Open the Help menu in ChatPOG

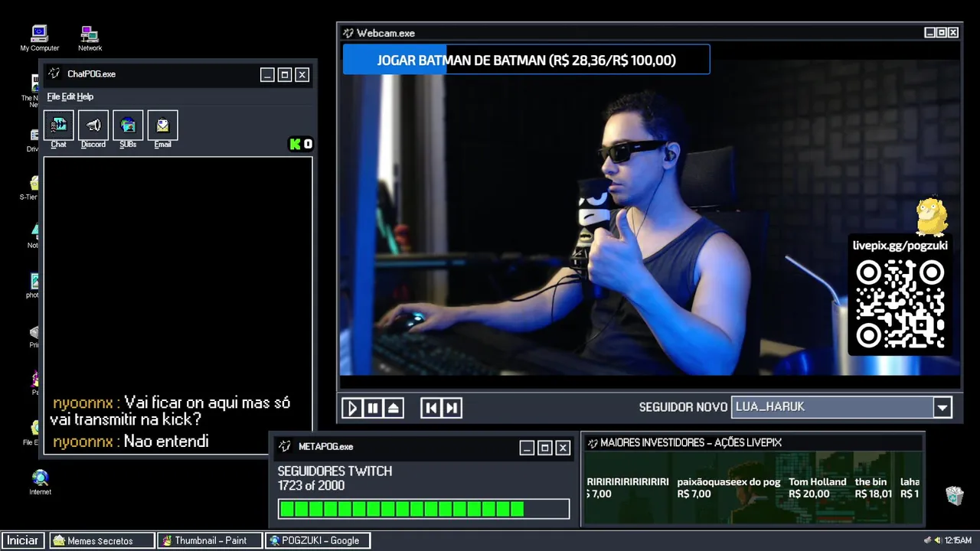(85, 96)
